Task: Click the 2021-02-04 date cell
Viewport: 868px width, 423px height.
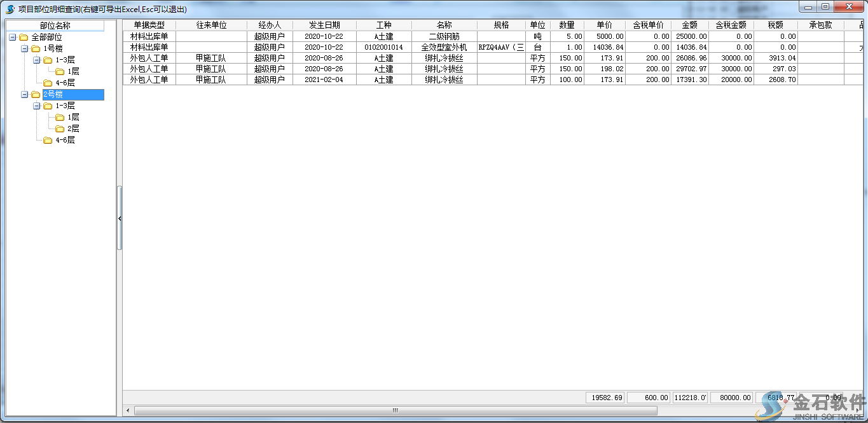Action: (x=324, y=80)
